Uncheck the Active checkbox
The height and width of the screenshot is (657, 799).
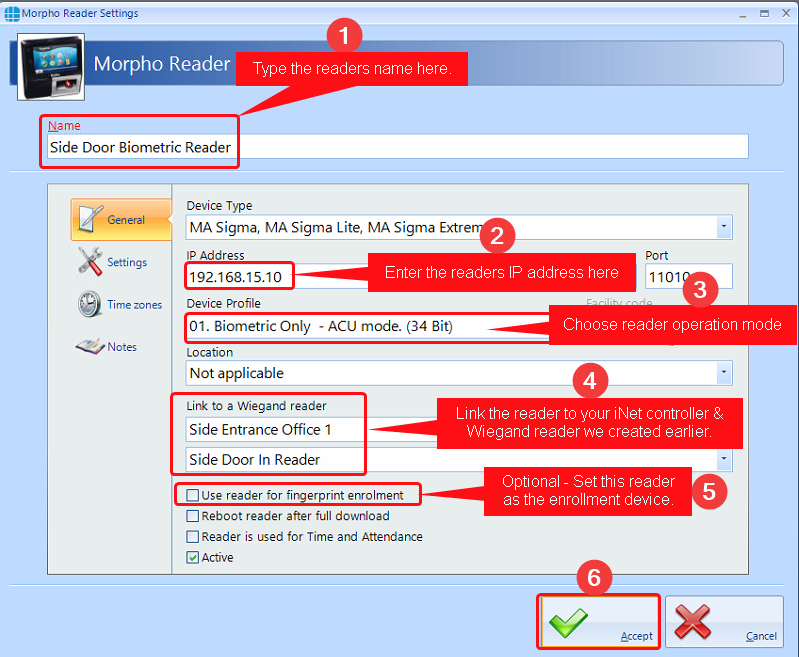tap(193, 557)
